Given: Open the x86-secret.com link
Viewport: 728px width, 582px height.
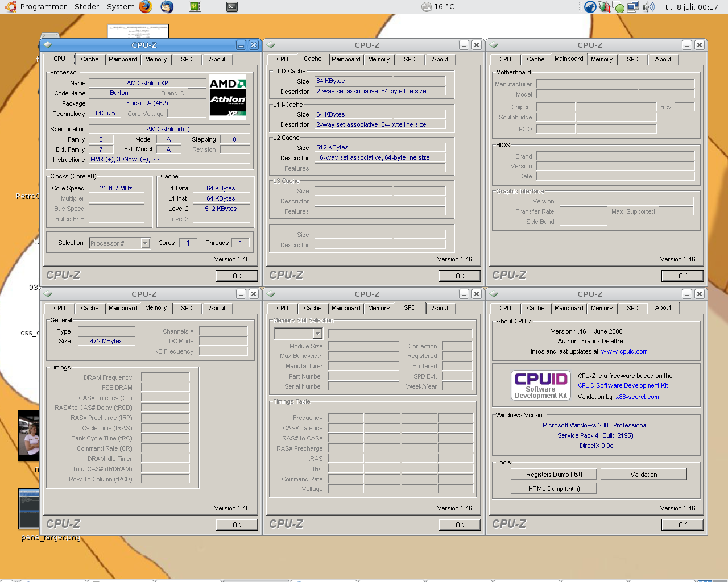Looking at the screenshot, I should [637, 397].
